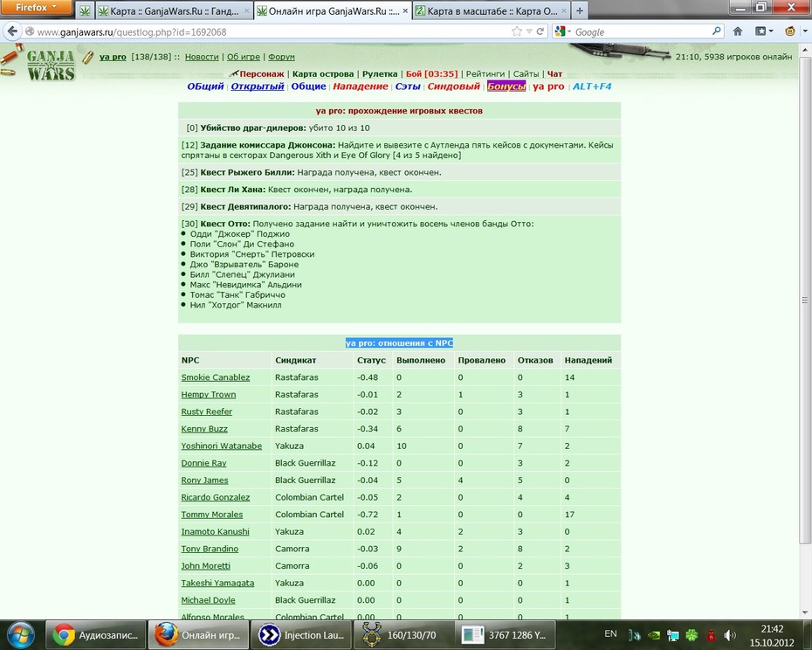Open the Чат menu link

coord(554,73)
